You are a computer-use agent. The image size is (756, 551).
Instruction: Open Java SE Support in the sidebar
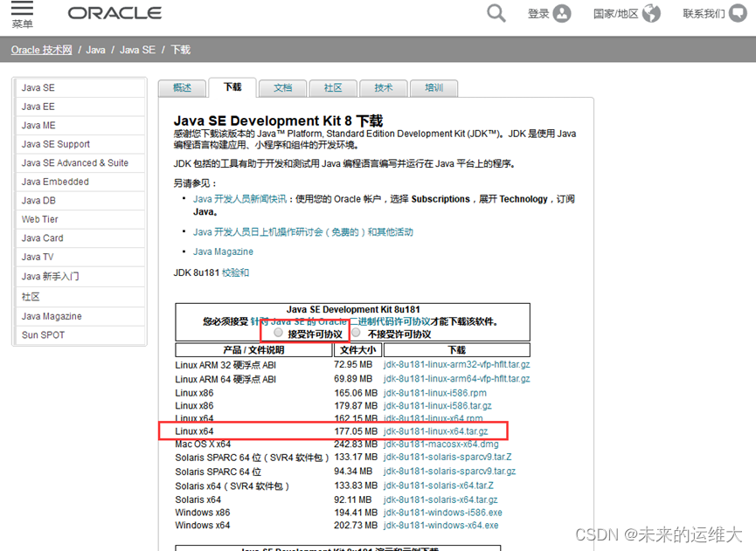79,144
